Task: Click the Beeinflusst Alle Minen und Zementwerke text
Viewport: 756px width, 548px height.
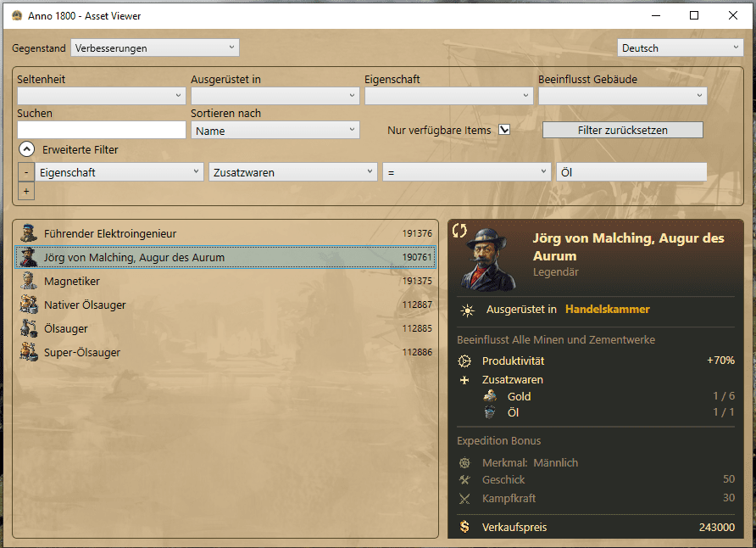Action: pyautogui.click(x=556, y=339)
